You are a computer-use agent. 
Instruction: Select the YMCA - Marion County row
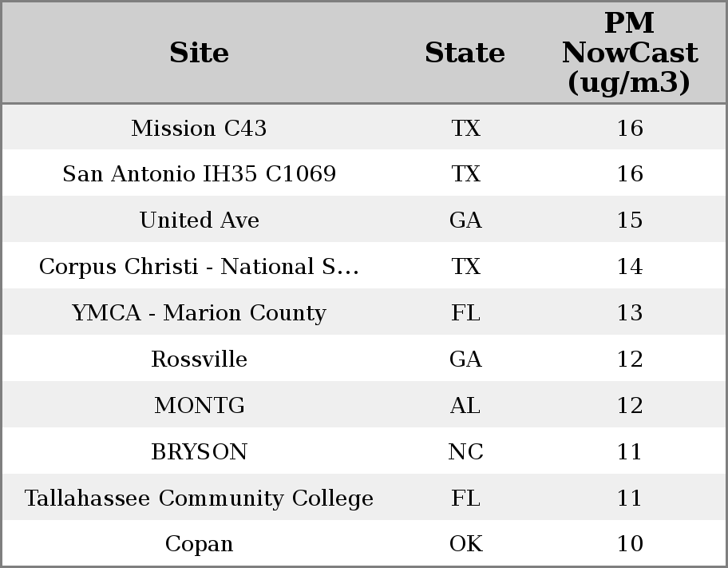point(199,313)
